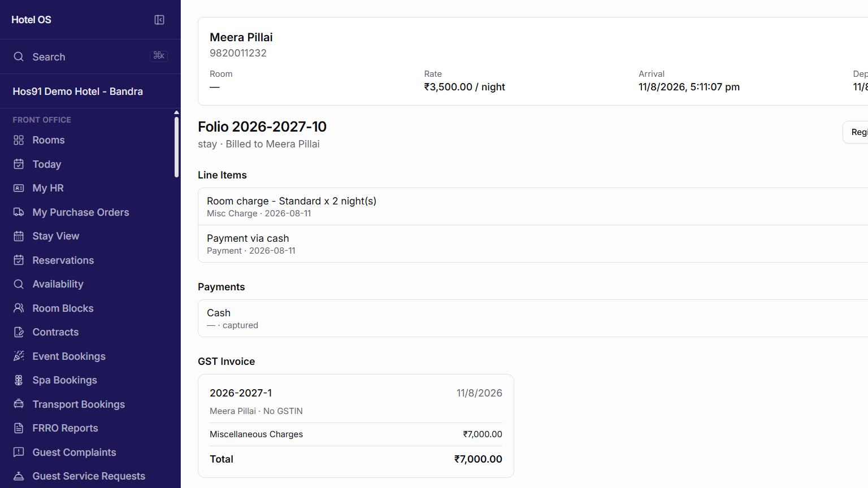Click the Transport Bookings car icon
The image size is (868, 488).
click(19, 404)
